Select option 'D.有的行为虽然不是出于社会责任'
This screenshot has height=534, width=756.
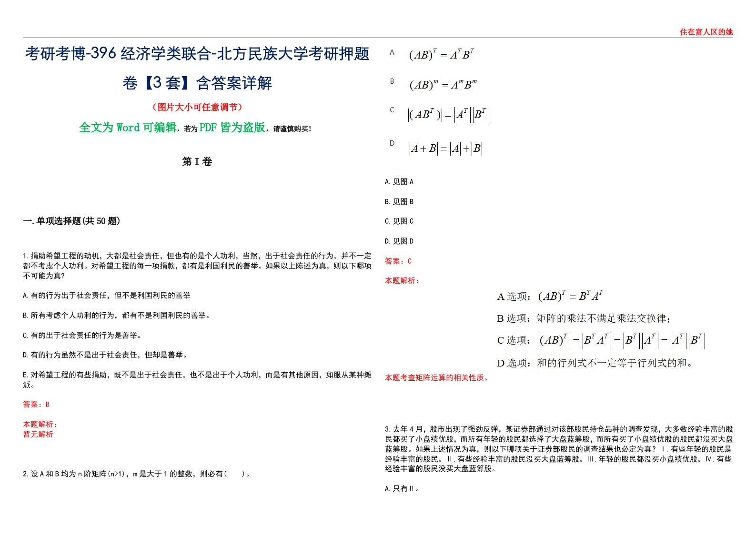coord(106,355)
